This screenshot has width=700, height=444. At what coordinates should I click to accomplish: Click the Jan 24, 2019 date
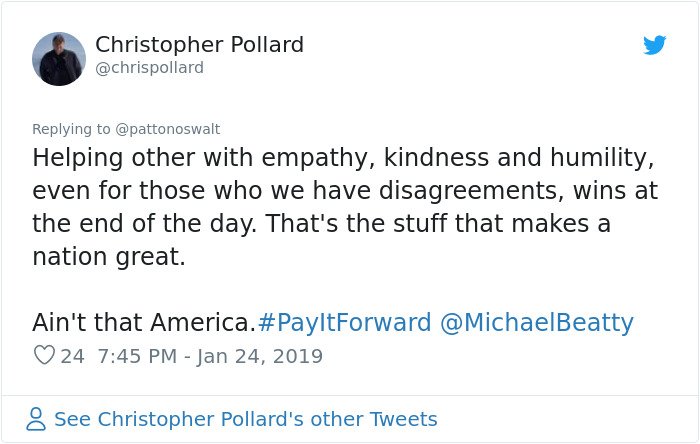pyautogui.click(x=259, y=356)
